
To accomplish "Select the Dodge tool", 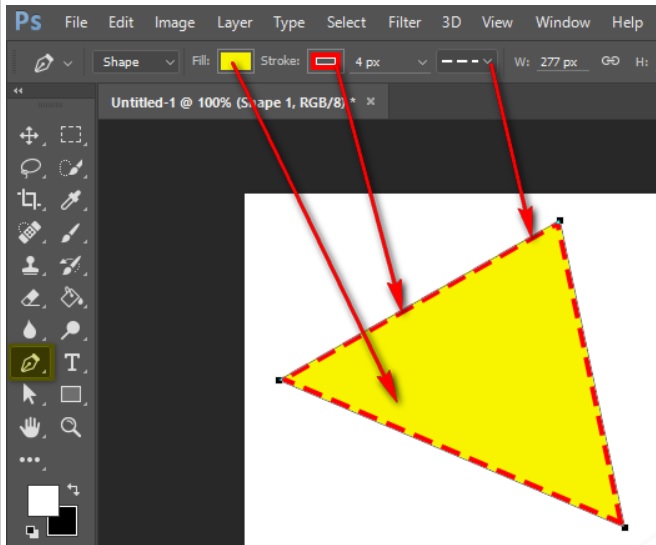I will (x=70, y=330).
